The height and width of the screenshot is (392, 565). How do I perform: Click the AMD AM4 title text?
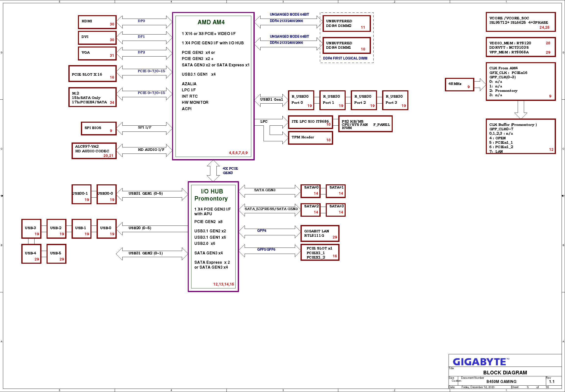(211, 22)
